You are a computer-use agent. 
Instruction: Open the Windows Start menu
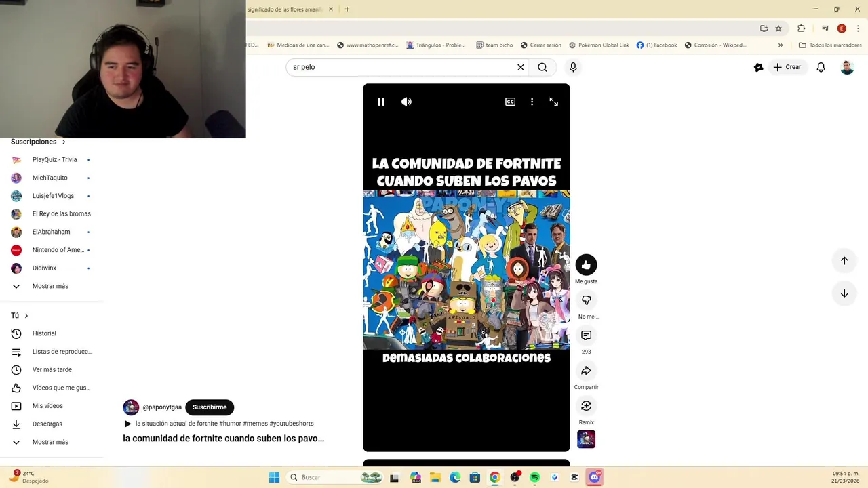[x=274, y=477]
